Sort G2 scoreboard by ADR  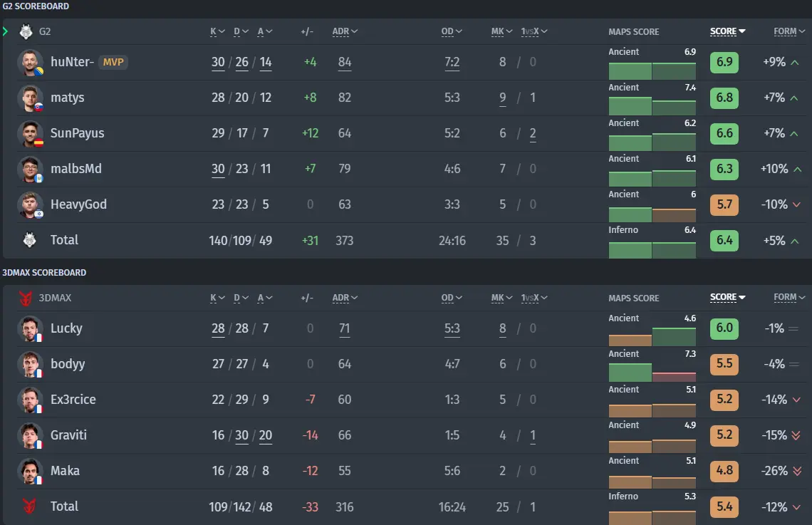(x=345, y=31)
